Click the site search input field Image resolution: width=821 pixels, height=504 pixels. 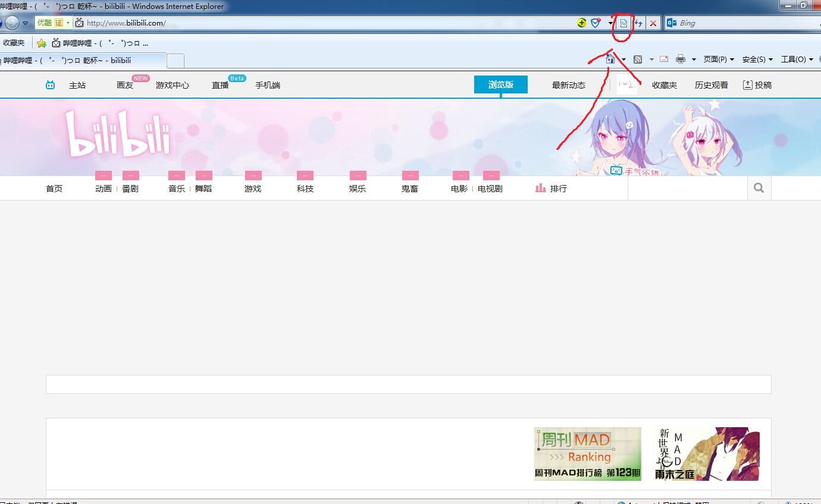[x=688, y=188]
